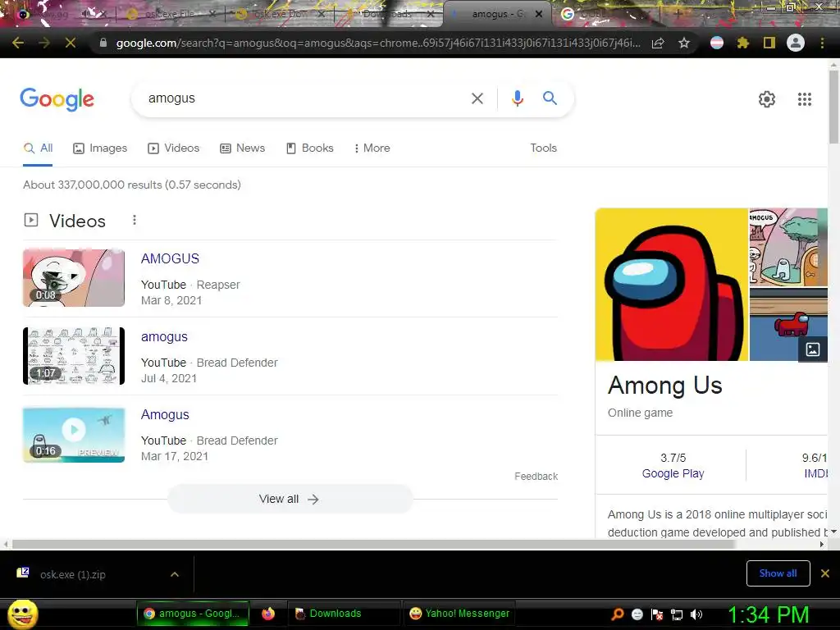Open the amogus comic image in the panel
Viewport: 840px width, 630px height.
788,247
